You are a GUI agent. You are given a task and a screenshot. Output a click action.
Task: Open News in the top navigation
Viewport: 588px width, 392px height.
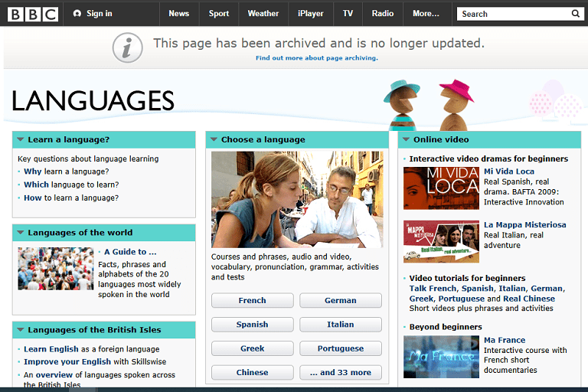click(179, 14)
